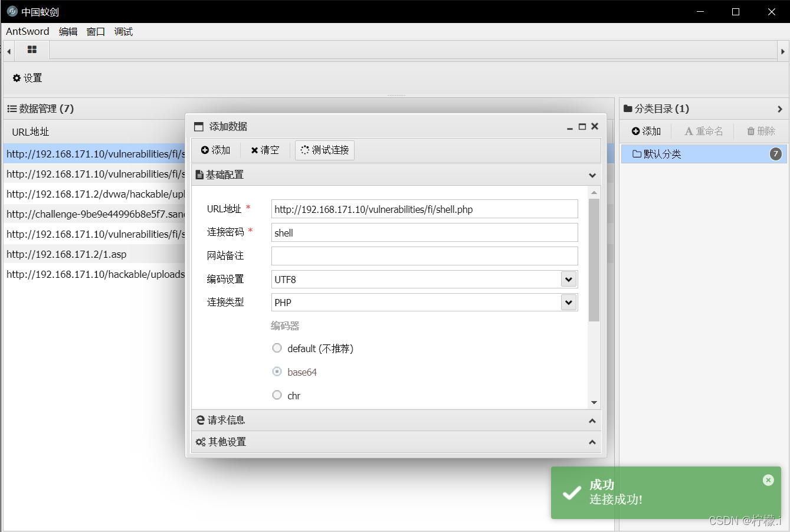Click the 连接密码 input field

[x=425, y=232]
